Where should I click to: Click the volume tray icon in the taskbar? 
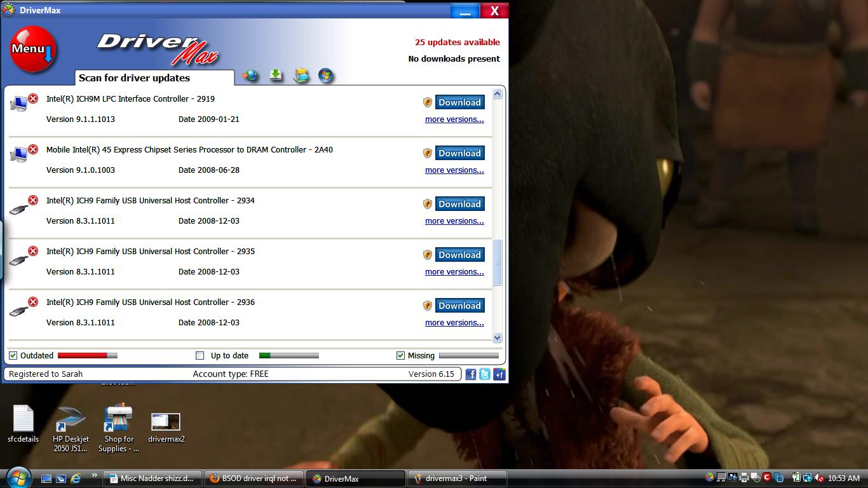pyautogui.click(x=820, y=478)
